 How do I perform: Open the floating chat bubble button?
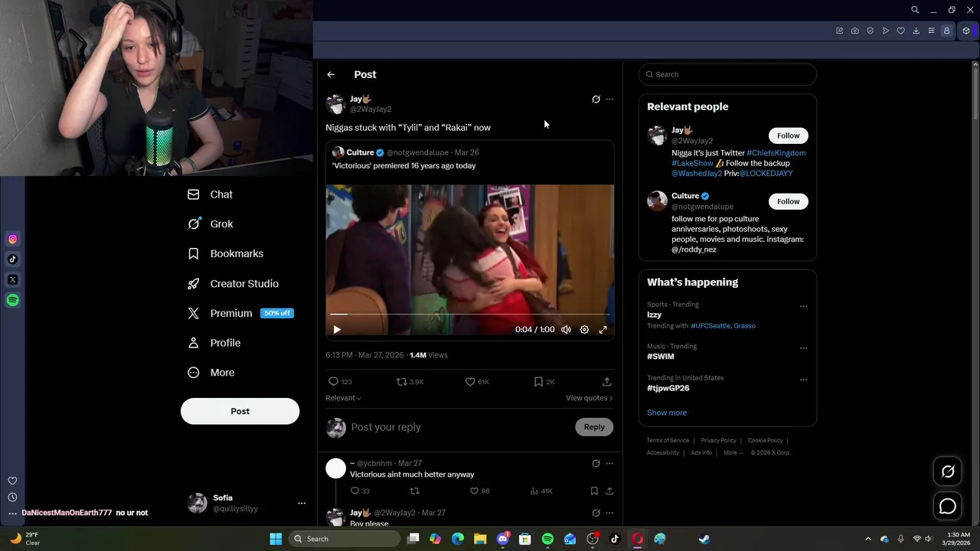coord(948,506)
